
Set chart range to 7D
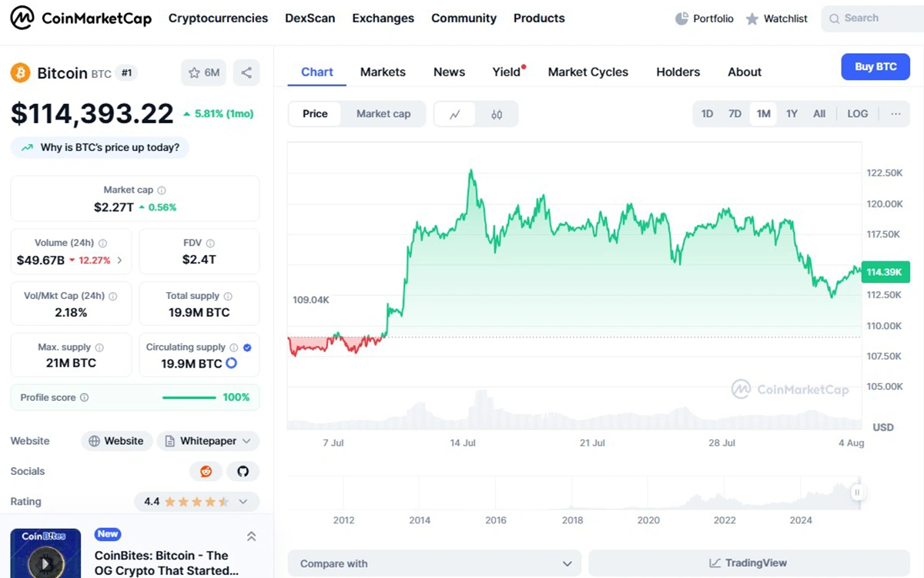735,114
